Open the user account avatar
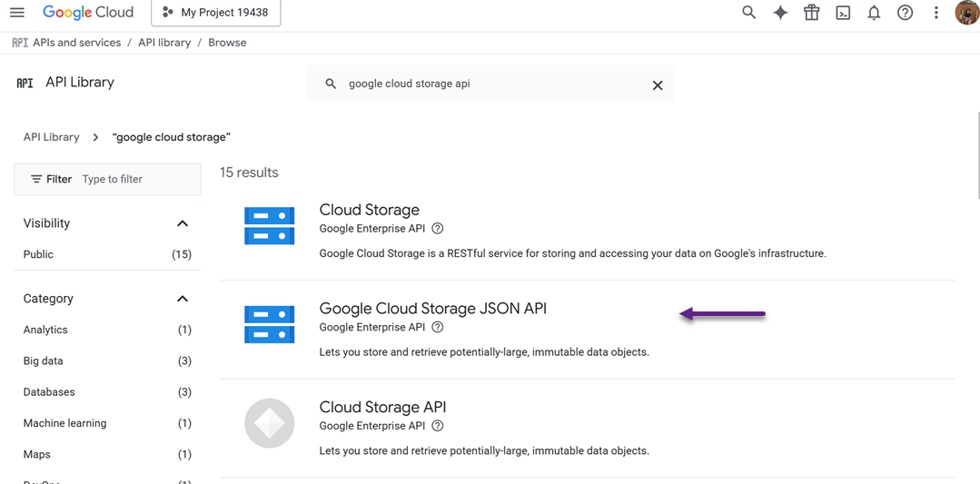The height and width of the screenshot is (484, 980). 966,13
